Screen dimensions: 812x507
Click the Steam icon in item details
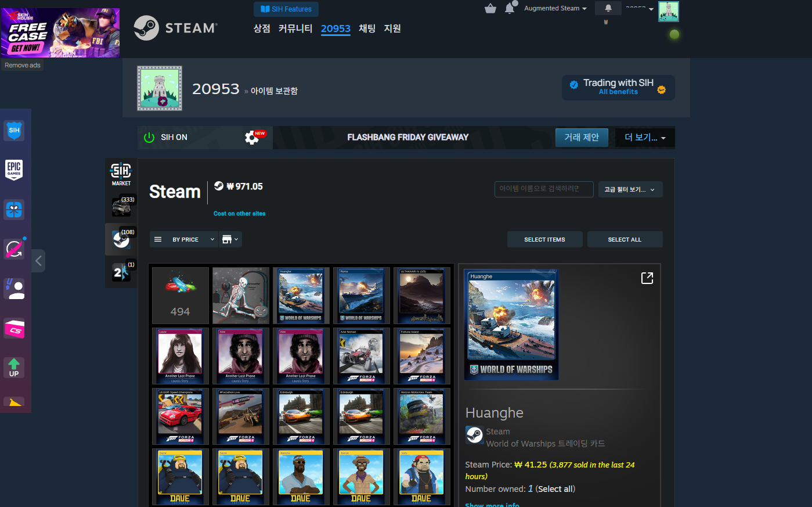click(x=475, y=435)
